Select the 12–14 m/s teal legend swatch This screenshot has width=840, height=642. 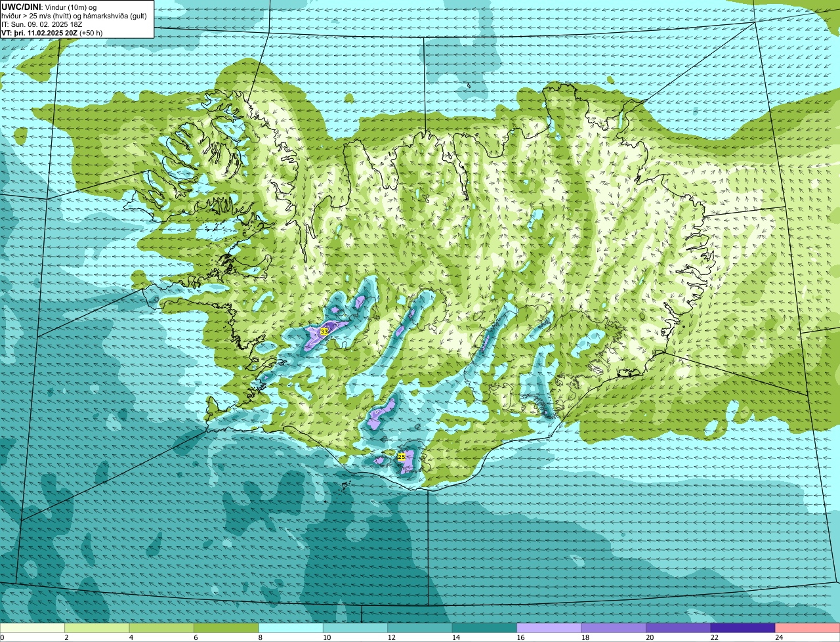coord(420,628)
